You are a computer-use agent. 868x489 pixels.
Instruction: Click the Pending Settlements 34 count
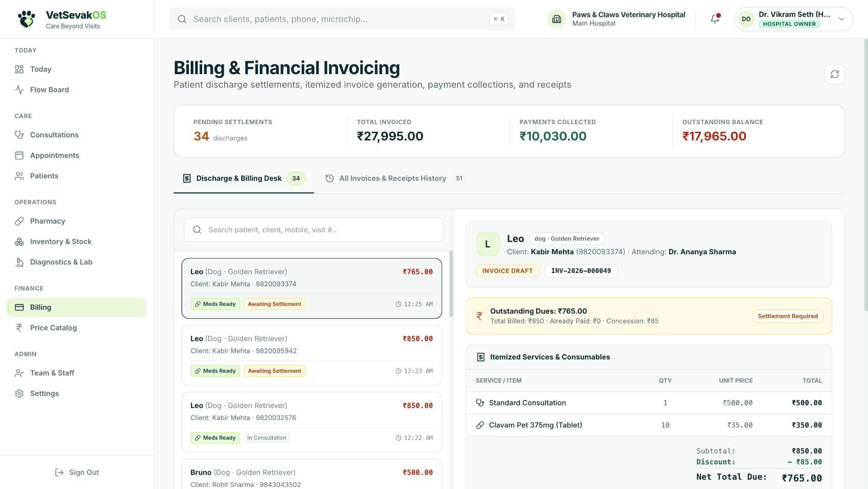[201, 136]
